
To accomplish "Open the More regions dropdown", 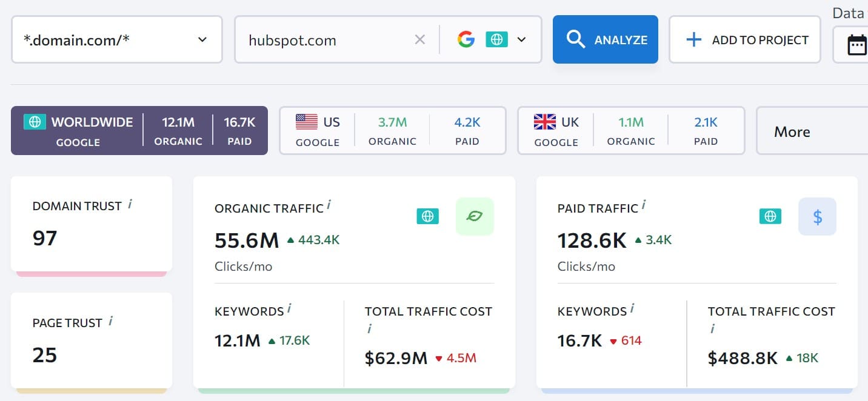I will click(812, 131).
